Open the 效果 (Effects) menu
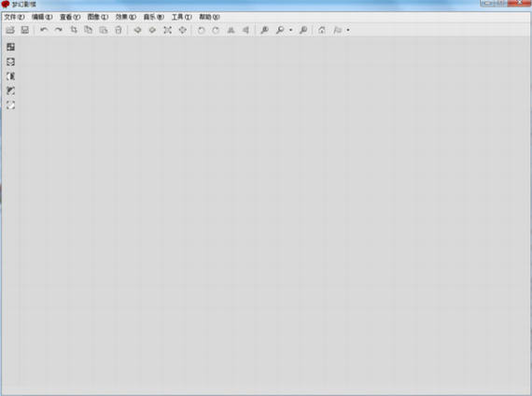The height and width of the screenshot is (396, 532). (126, 17)
